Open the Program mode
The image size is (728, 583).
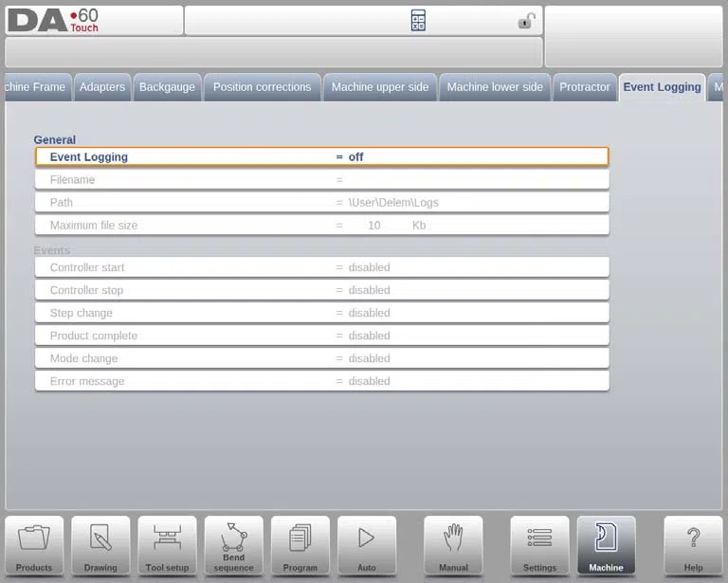[300, 546]
